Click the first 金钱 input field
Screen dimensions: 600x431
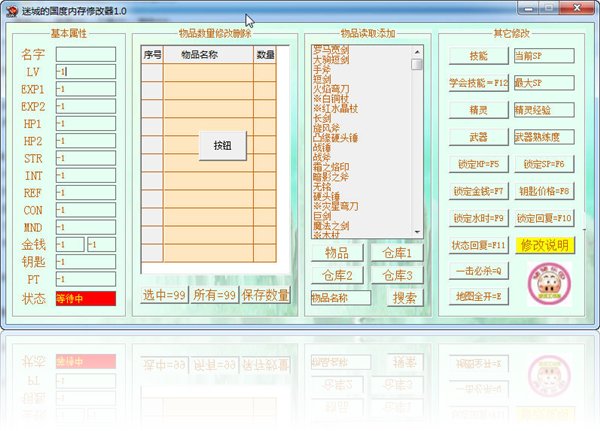tap(70, 244)
